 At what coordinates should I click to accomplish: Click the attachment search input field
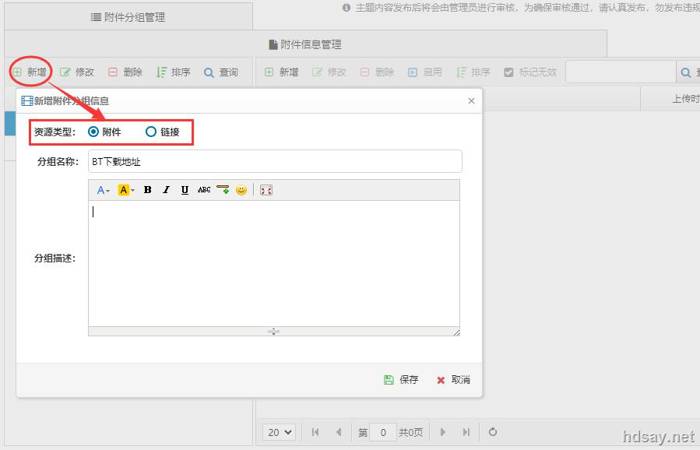pyautogui.click(x=621, y=72)
